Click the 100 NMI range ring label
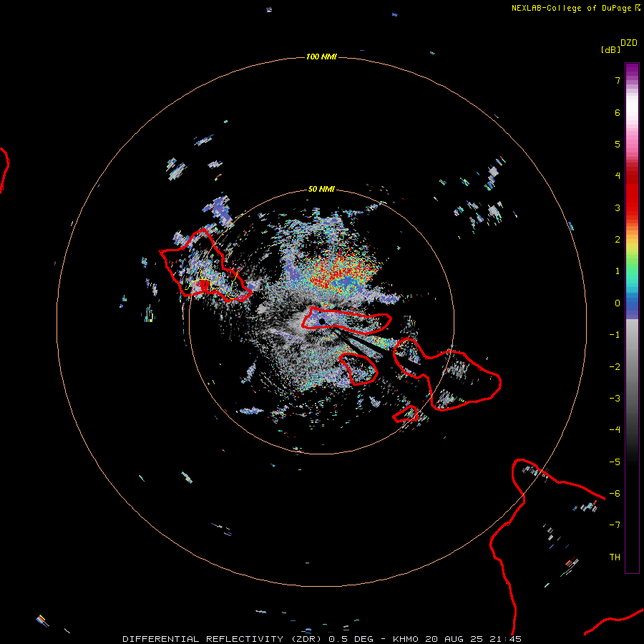The height and width of the screenshot is (644, 644). point(321,57)
